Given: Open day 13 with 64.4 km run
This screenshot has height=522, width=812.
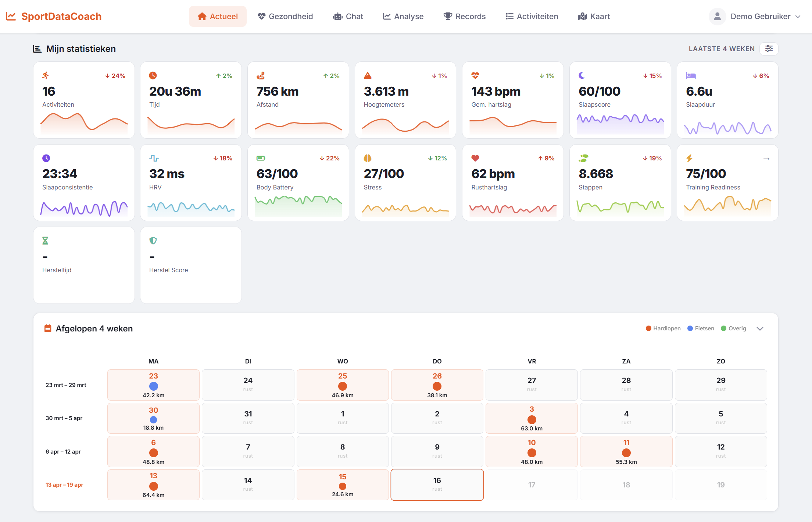Looking at the screenshot, I should [x=153, y=484].
